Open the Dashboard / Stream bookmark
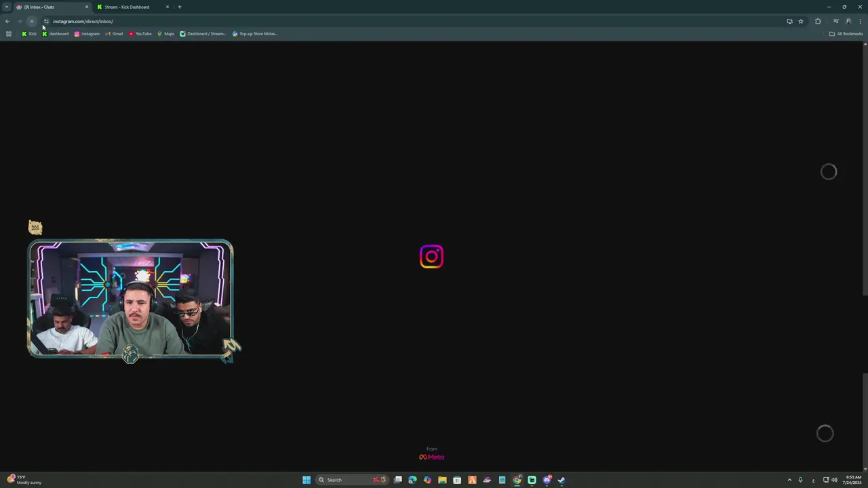Image resolution: width=868 pixels, height=488 pixels. pyautogui.click(x=203, y=34)
